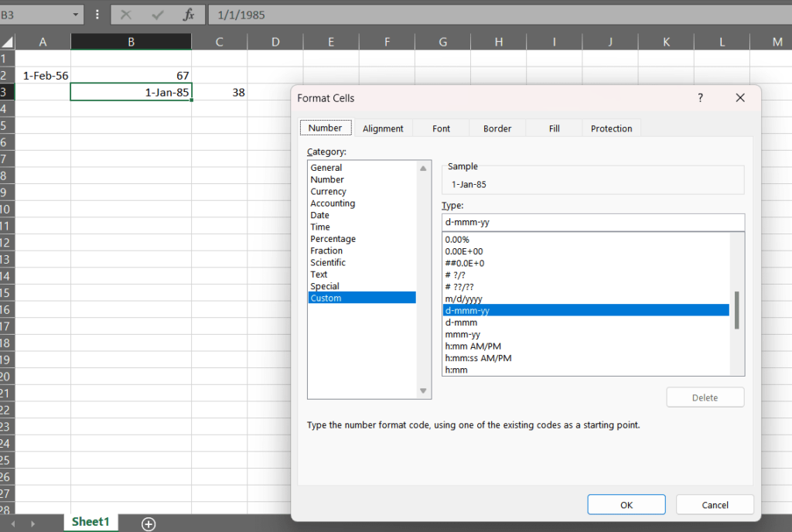Click the formula bar showing 1/1/1985
The width and height of the screenshot is (792, 532).
click(x=500, y=15)
